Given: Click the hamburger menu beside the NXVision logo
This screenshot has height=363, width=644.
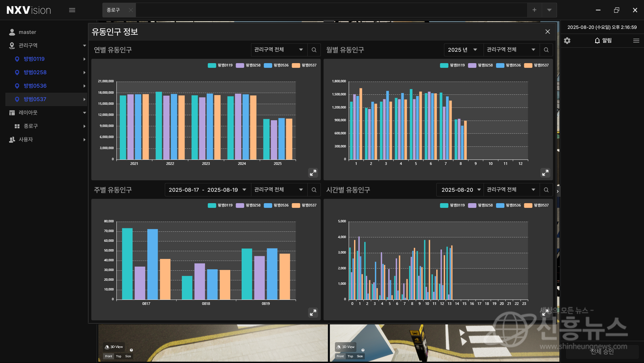Looking at the screenshot, I should coord(72,10).
